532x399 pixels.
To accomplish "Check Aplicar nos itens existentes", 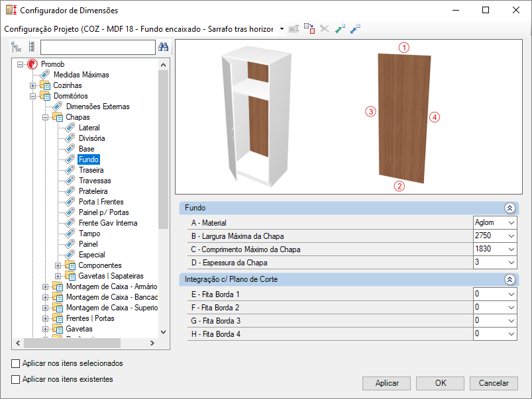I will tap(16, 379).
